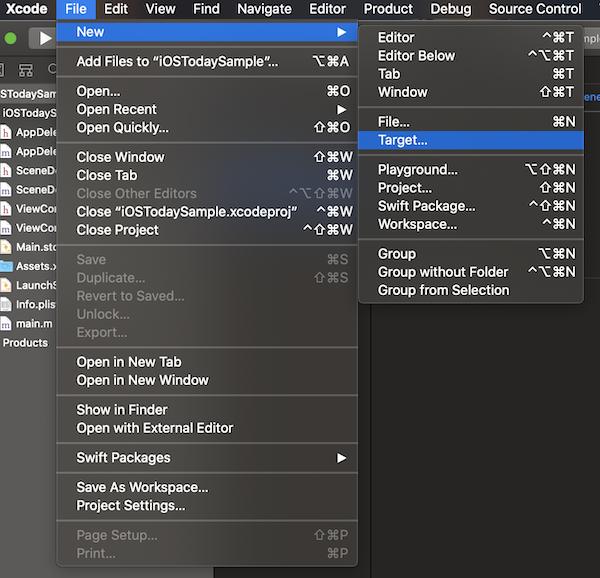600x578 pixels.
Task: Select New Swift Package...
Action: [x=471, y=206]
